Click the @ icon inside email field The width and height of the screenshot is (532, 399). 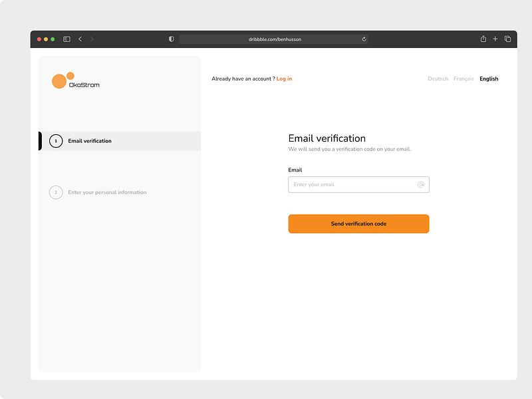(422, 184)
